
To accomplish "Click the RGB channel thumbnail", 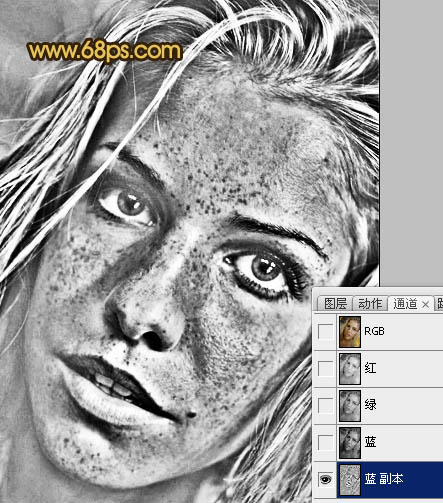I will [350, 332].
